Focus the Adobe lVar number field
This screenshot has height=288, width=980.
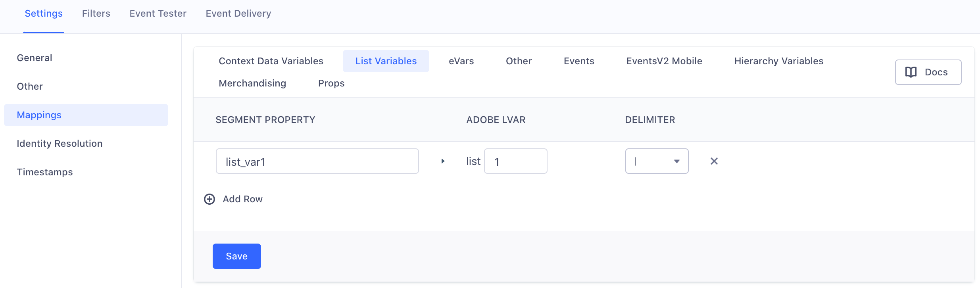coord(515,161)
